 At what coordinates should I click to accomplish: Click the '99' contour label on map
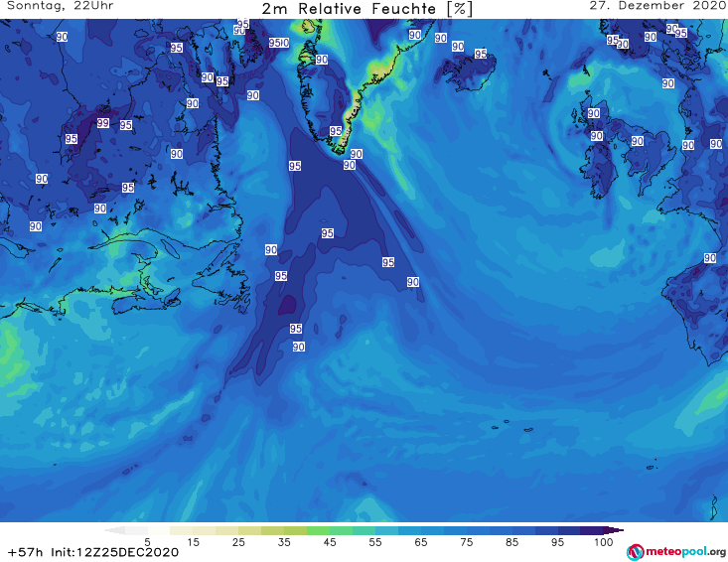click(x=103, y=123)
